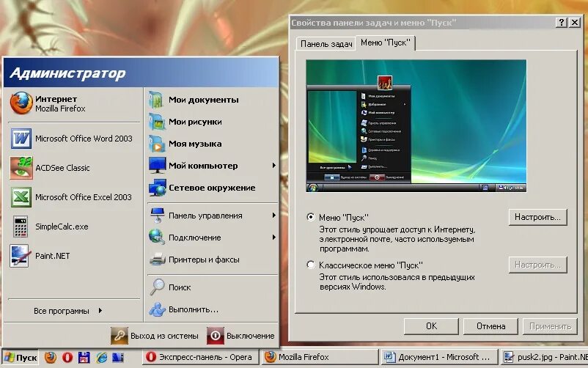Viewport: 588px width, 368px height.
Task: Open Мои рисунки folder icon
Action: [156, 122]
